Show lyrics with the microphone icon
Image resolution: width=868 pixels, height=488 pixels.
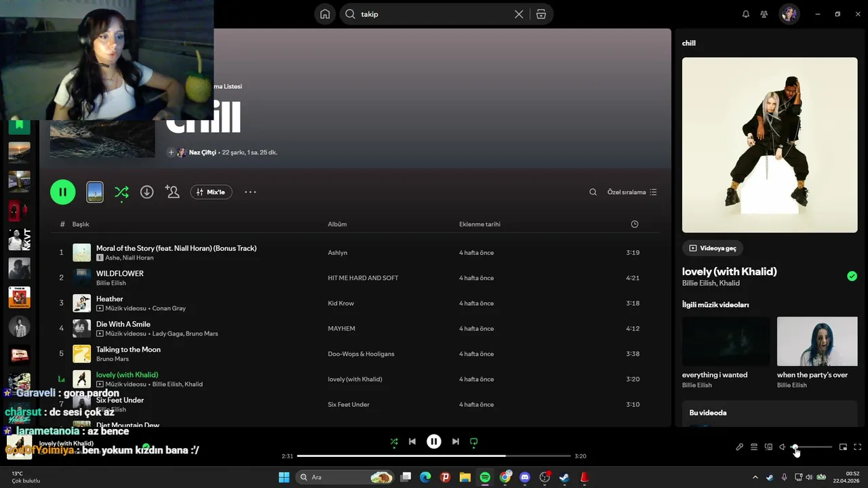[x=739, y=447]
